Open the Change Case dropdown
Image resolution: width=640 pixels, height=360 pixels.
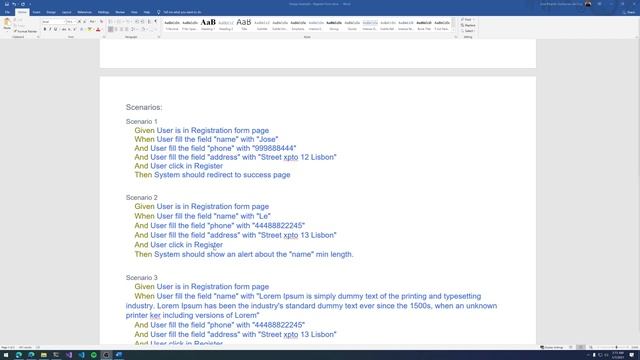point(93,22)
